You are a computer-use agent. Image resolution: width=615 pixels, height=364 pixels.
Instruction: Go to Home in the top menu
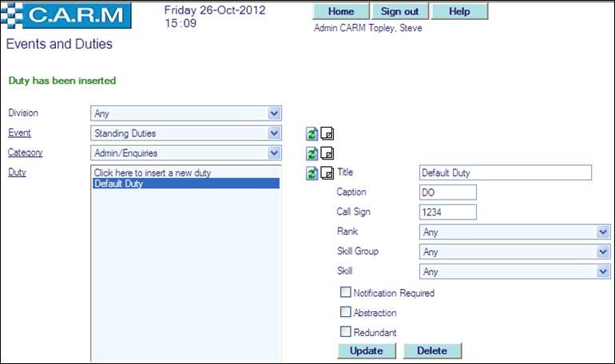coord(341,12)
